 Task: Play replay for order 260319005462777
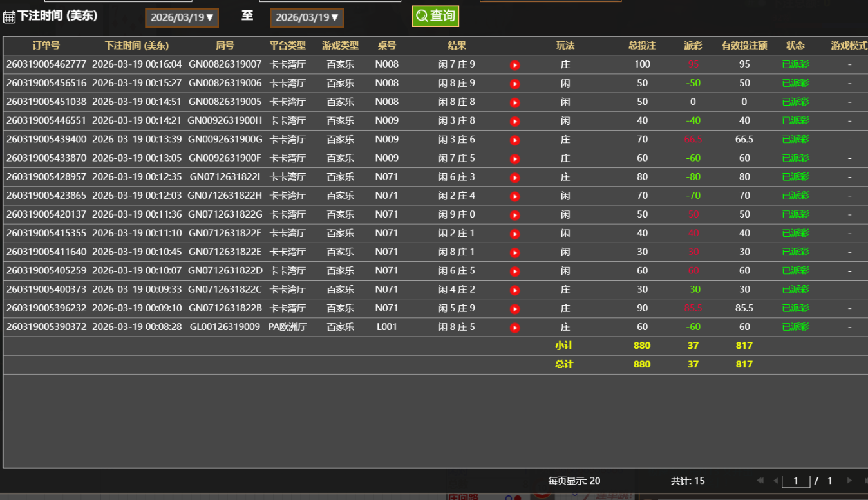[x=514, y=65]
